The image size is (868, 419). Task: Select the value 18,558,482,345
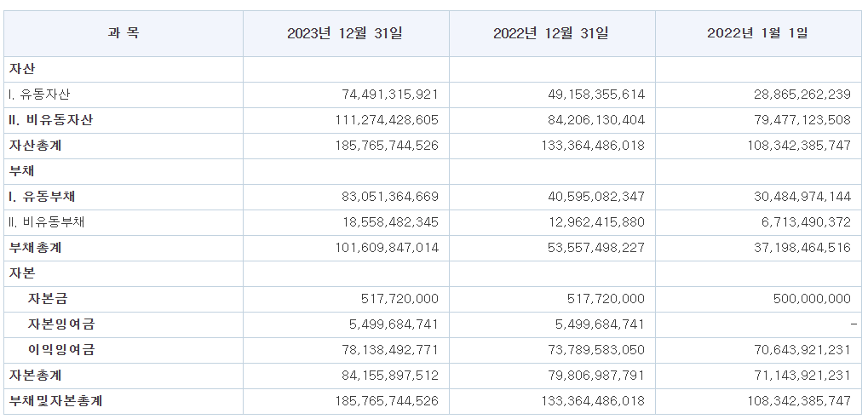pyautogui.click(x=390, y=222)
